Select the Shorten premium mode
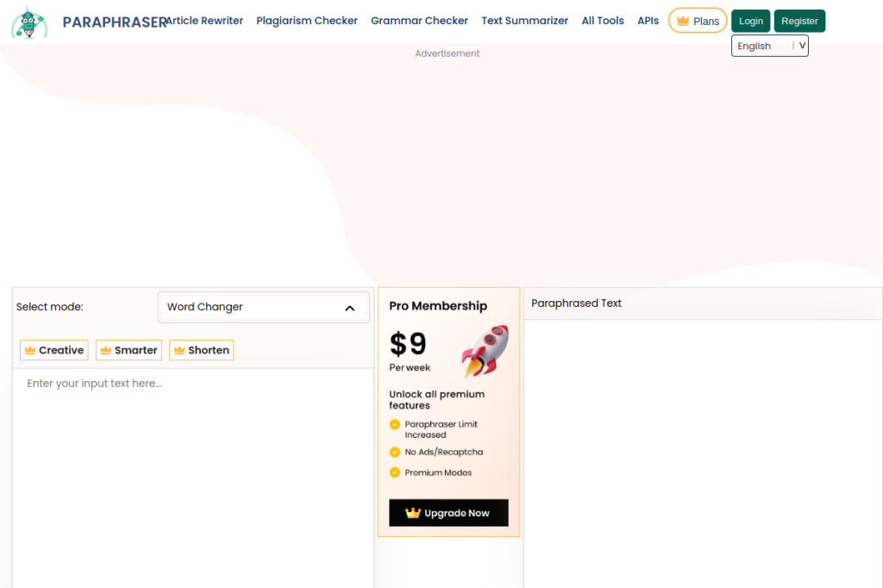This screenshot has width=883, height=588. (202, 350)
